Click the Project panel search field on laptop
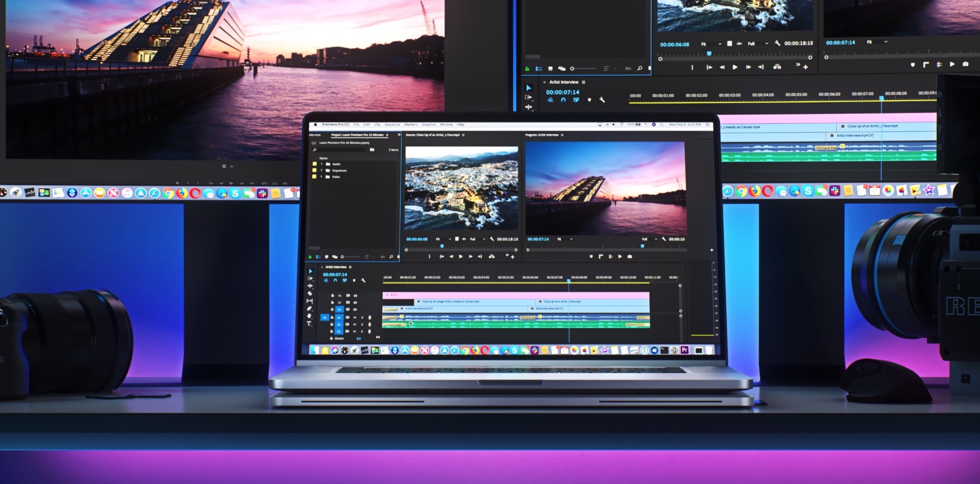The width and height of the screenshot is (980, 484). click(339, 150)
